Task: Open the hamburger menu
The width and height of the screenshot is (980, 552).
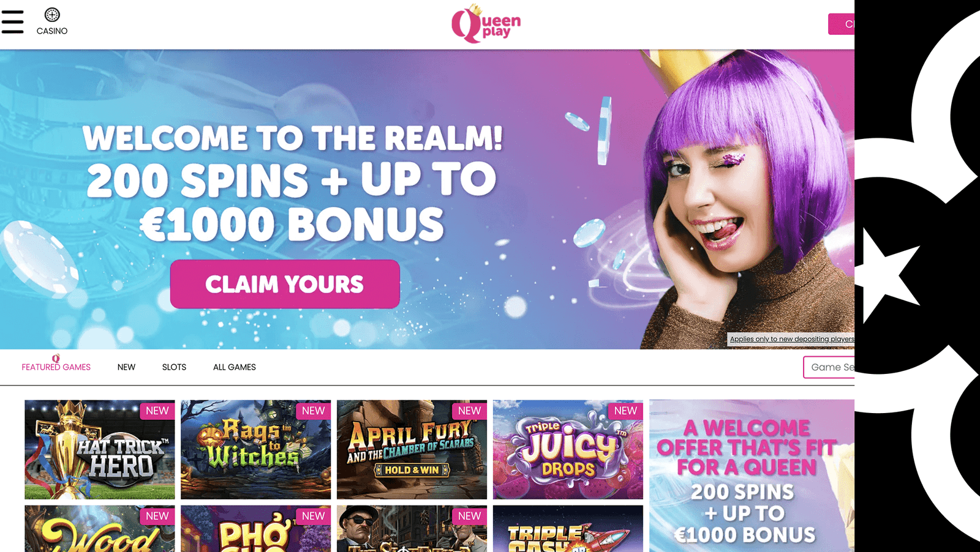Action: (x=12, y=22)
